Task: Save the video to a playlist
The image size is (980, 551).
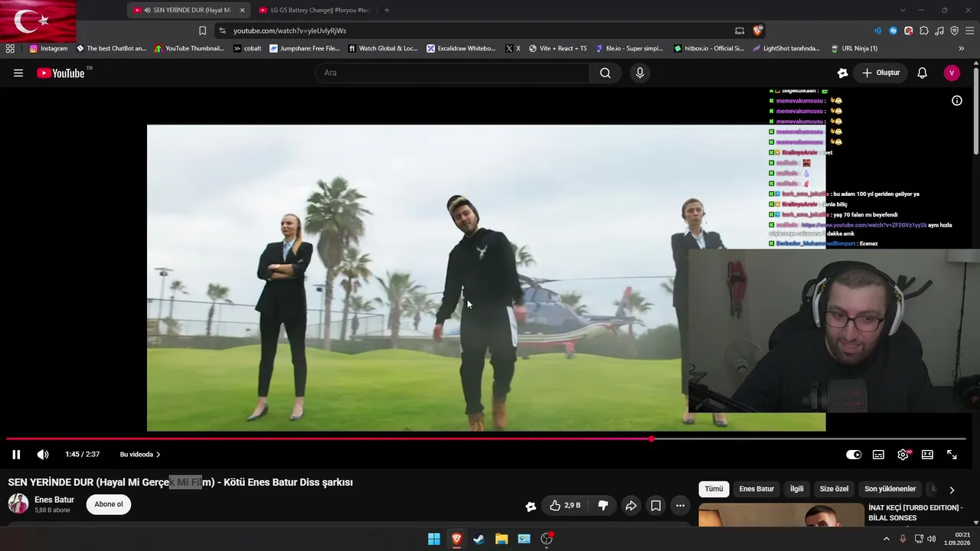Action: tap(656, 506)
